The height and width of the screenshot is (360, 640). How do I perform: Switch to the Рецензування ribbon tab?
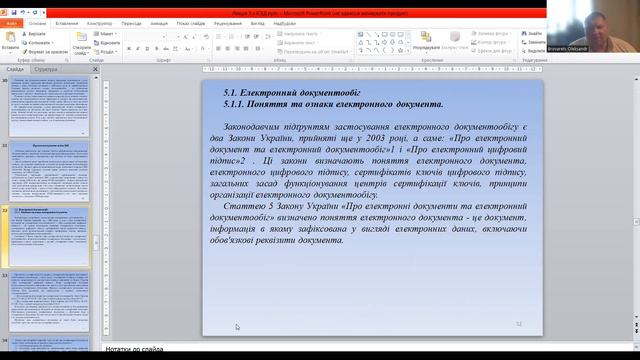tap(228, 23)
